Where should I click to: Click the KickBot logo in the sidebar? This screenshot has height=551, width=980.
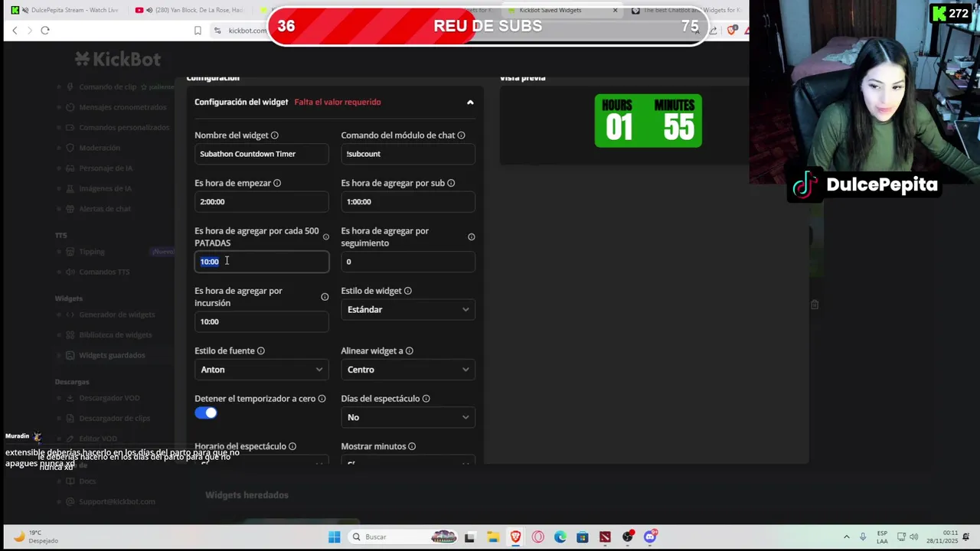point(118,59)
